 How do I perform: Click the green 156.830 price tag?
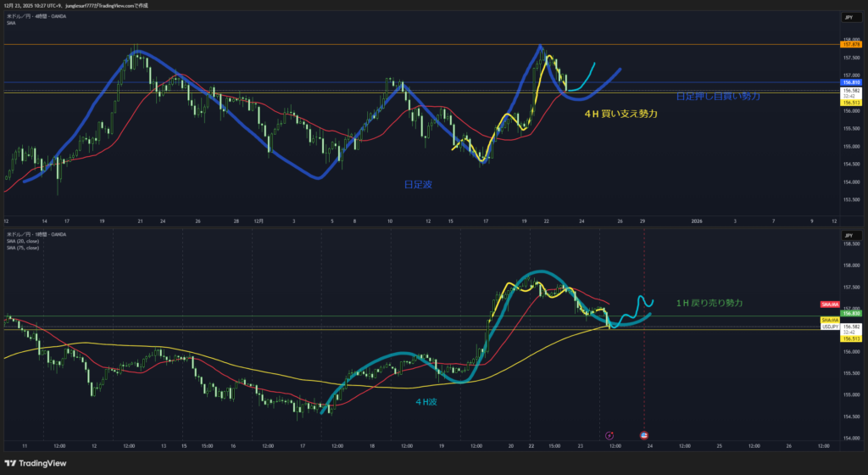[x=850, y=314]
